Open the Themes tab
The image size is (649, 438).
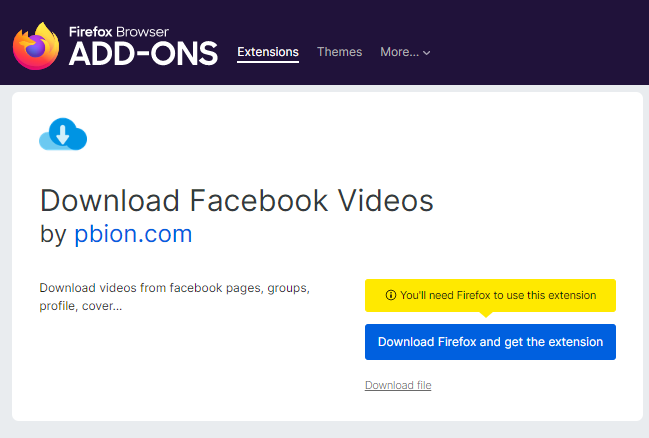339,52
